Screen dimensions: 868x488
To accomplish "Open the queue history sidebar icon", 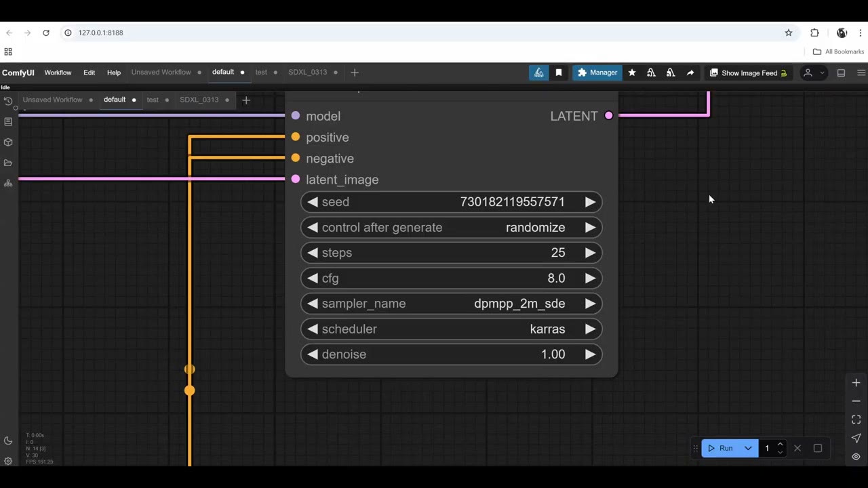I will click(x=8, y=102).
